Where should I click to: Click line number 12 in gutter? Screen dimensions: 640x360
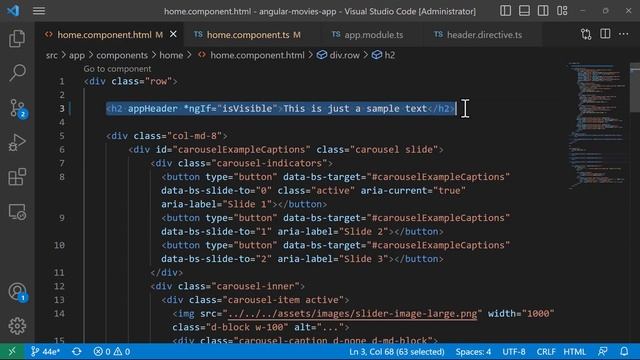point(59,286)
